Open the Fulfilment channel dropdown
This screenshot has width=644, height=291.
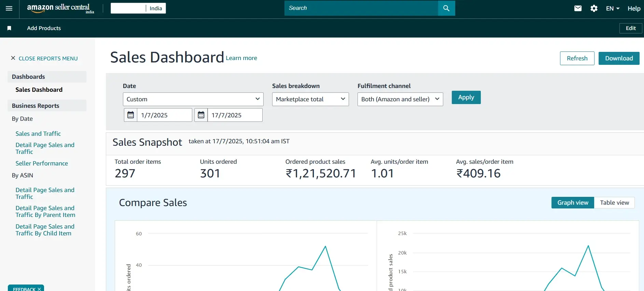[x=400, y=99]
